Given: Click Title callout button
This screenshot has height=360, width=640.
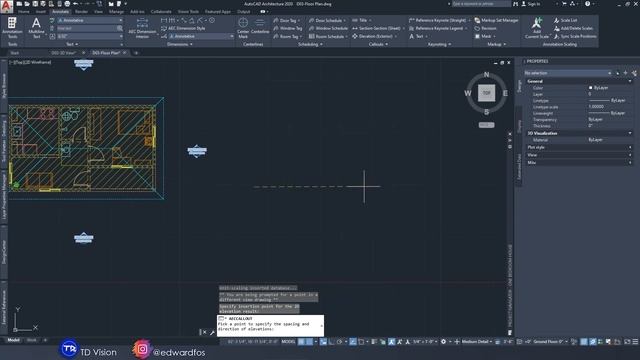Looking at the screenshot, I should tap(360, 20).
